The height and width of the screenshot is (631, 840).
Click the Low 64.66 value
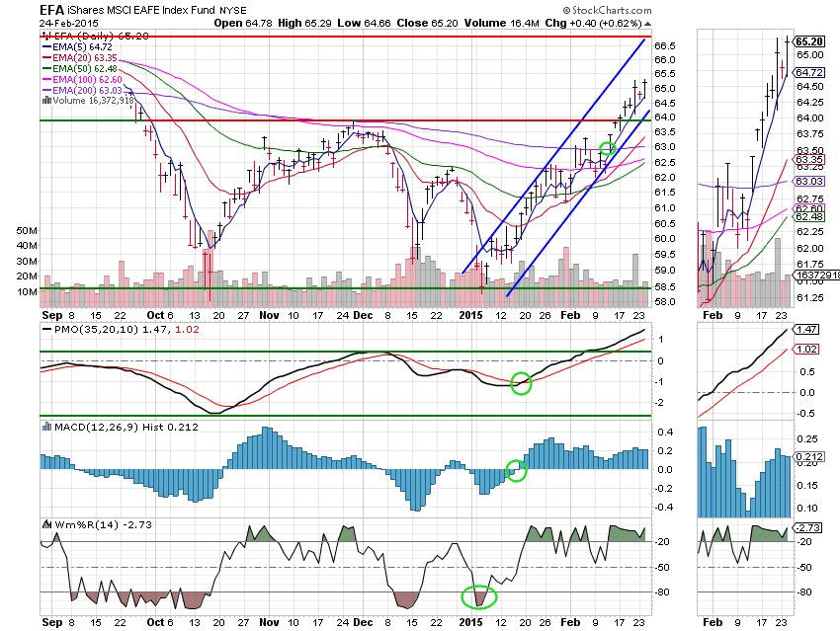365,24
